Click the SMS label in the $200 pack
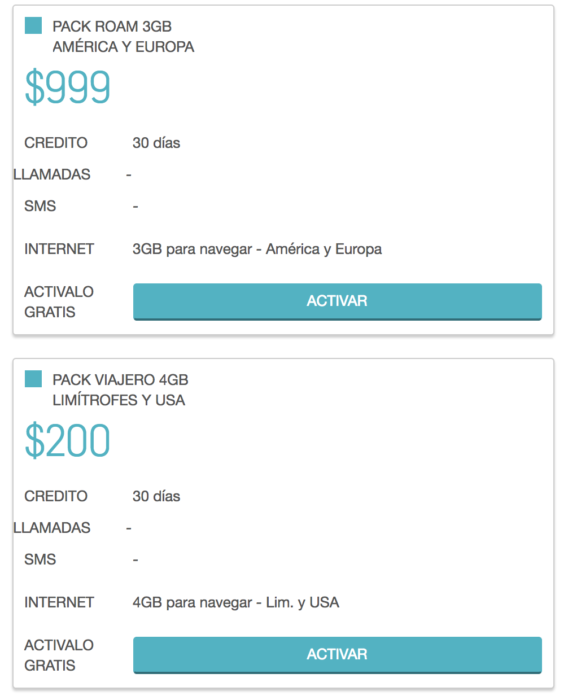 pyautogui.click(x=40, y=559)
